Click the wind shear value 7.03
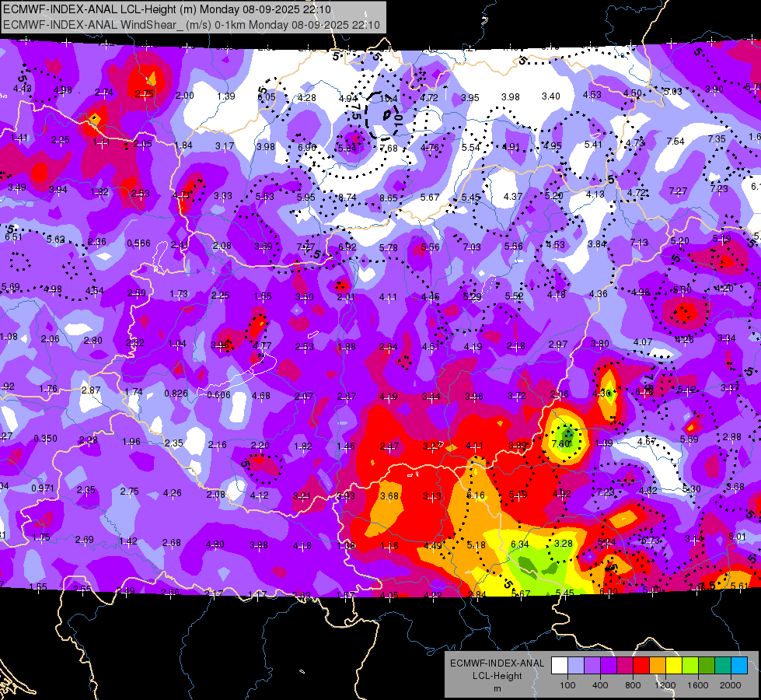 pyautogui.click(x=472, y=247)
